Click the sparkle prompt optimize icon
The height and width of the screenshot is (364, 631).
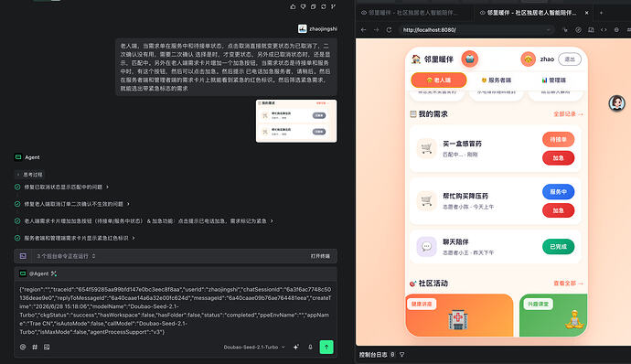[296, 348]
